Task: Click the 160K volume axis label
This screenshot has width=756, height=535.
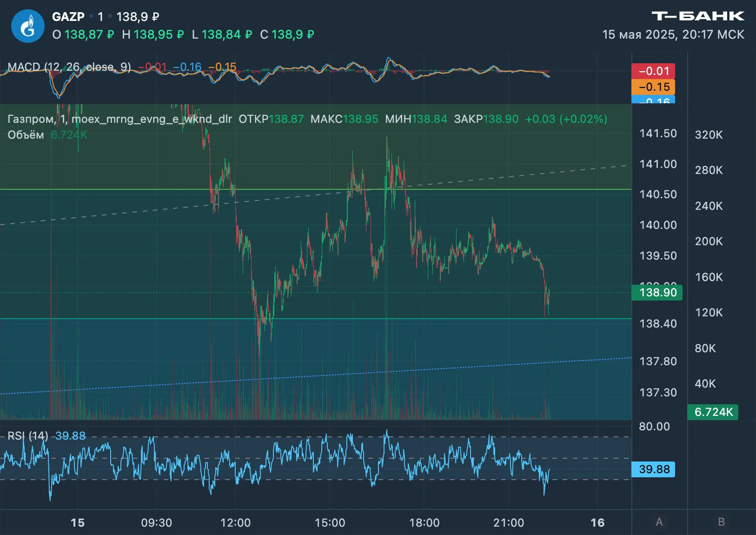Action: point(709,277)
